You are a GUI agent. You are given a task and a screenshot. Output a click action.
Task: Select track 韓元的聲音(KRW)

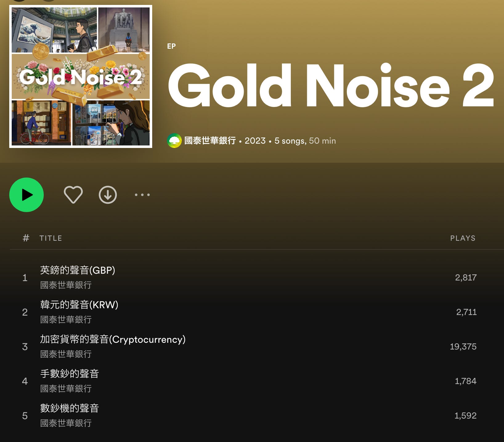point(79,305)
